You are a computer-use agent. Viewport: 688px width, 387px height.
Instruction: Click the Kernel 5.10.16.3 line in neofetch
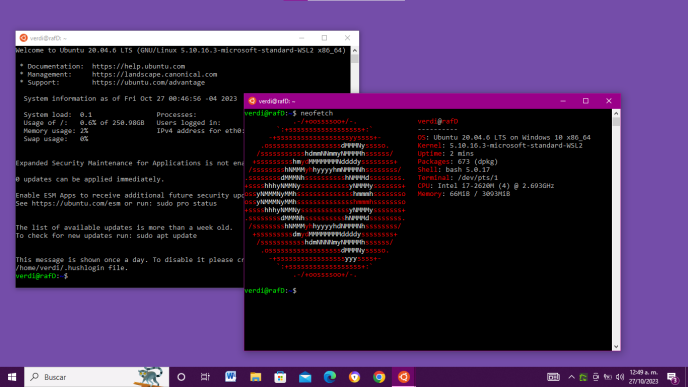click(x=500, y=145)
